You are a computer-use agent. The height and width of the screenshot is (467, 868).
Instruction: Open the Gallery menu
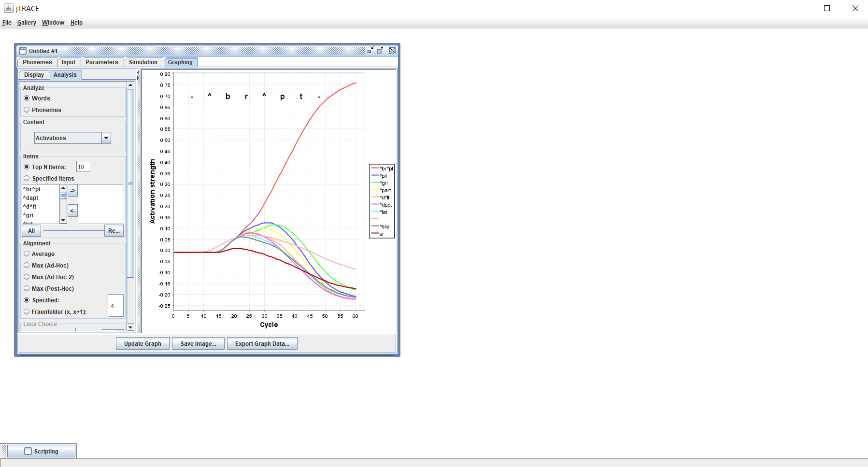point(27,23)
